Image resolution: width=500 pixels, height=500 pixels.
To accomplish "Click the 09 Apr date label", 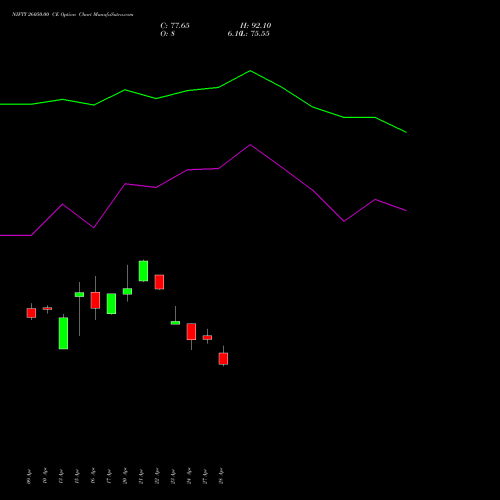I will click(x=29, y=476).
